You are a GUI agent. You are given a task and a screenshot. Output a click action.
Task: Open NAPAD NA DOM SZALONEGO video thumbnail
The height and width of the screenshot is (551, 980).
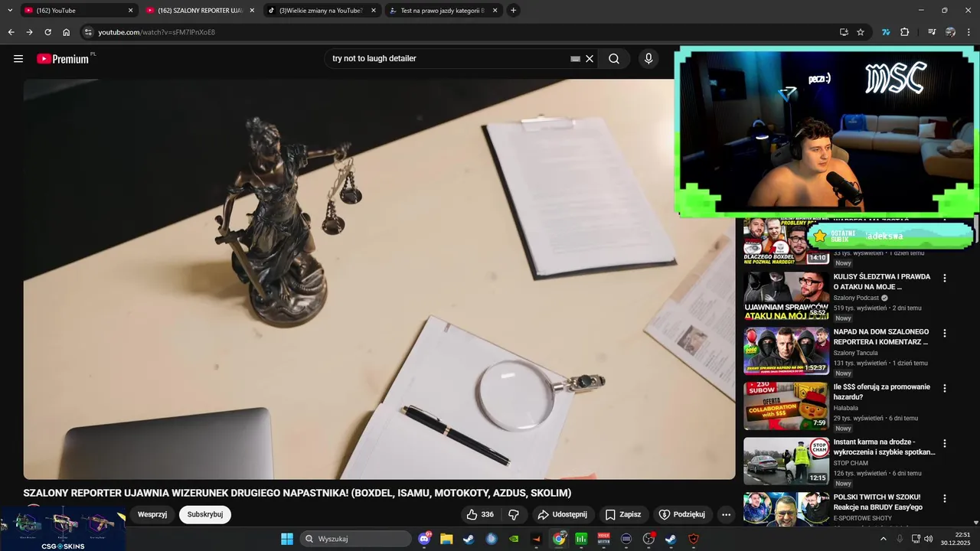pos(786,351)
